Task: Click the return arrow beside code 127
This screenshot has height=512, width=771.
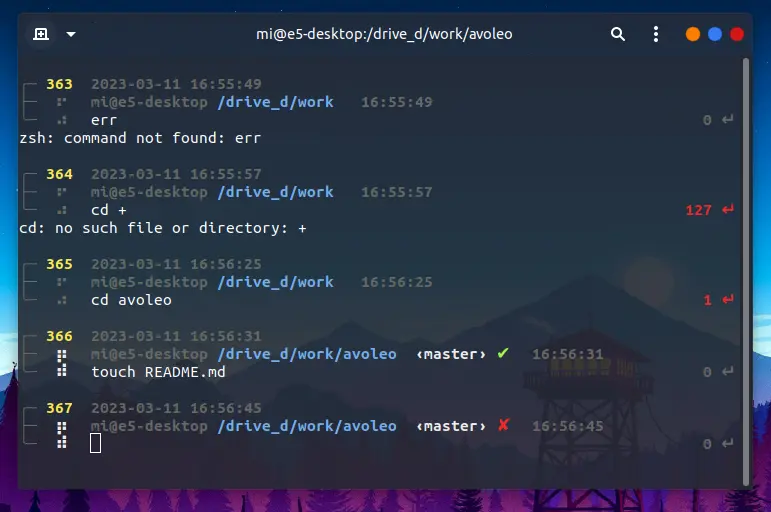Action: point(728,210)
